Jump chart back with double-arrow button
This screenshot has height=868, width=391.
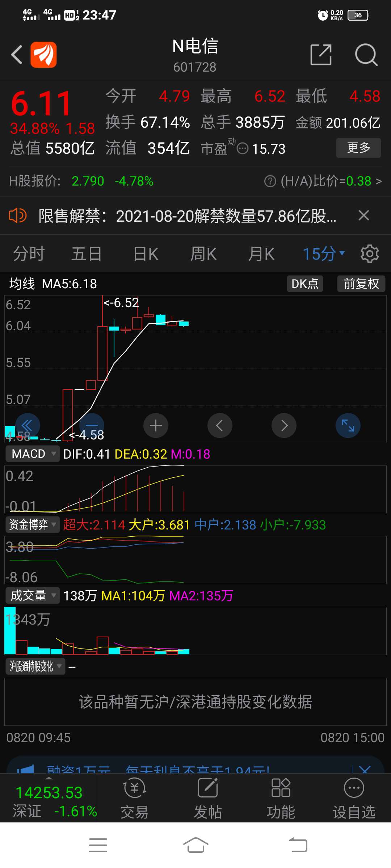(x=28, y=425)
